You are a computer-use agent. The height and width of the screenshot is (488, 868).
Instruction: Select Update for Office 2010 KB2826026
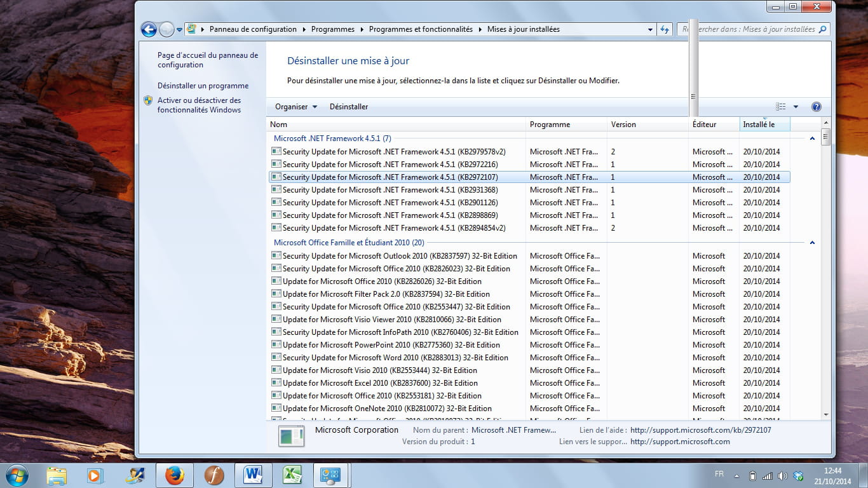529,281
